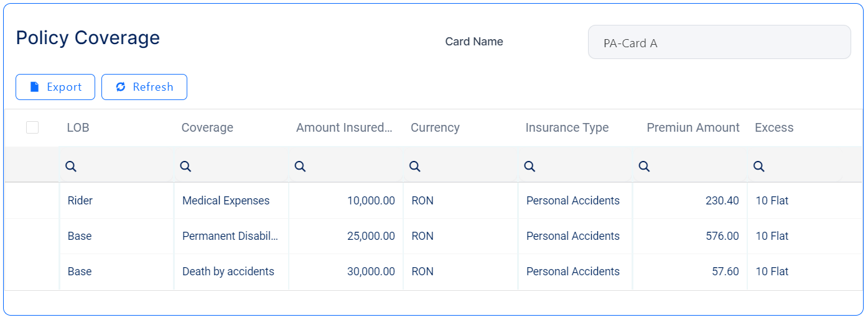
Task: Click the search icon under LOB column
Action: click(x=71, y=167)
